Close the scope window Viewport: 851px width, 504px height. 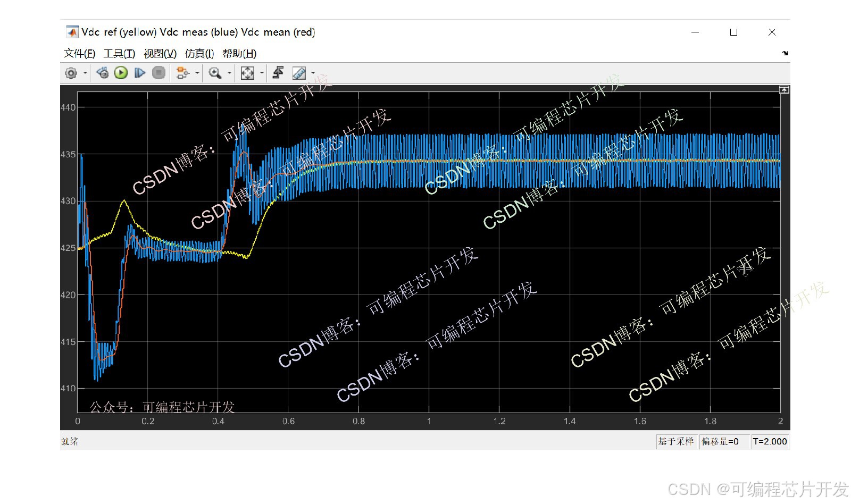(772, 32)
